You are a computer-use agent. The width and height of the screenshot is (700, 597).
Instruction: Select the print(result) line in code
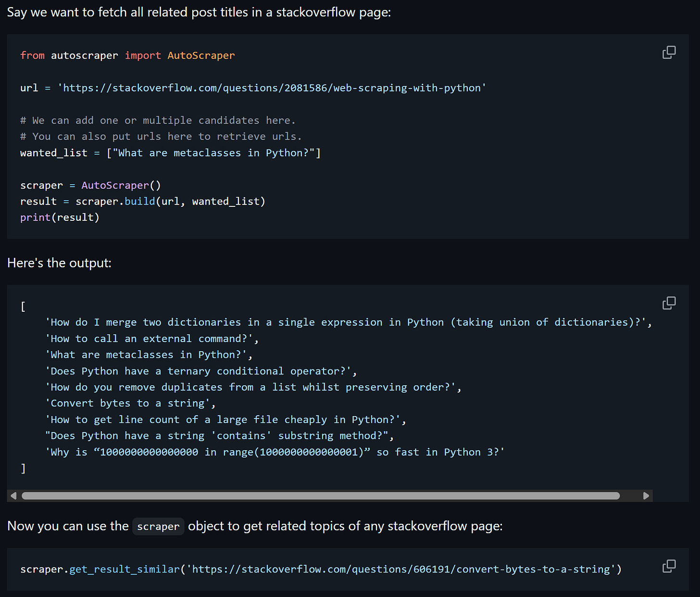60,217
